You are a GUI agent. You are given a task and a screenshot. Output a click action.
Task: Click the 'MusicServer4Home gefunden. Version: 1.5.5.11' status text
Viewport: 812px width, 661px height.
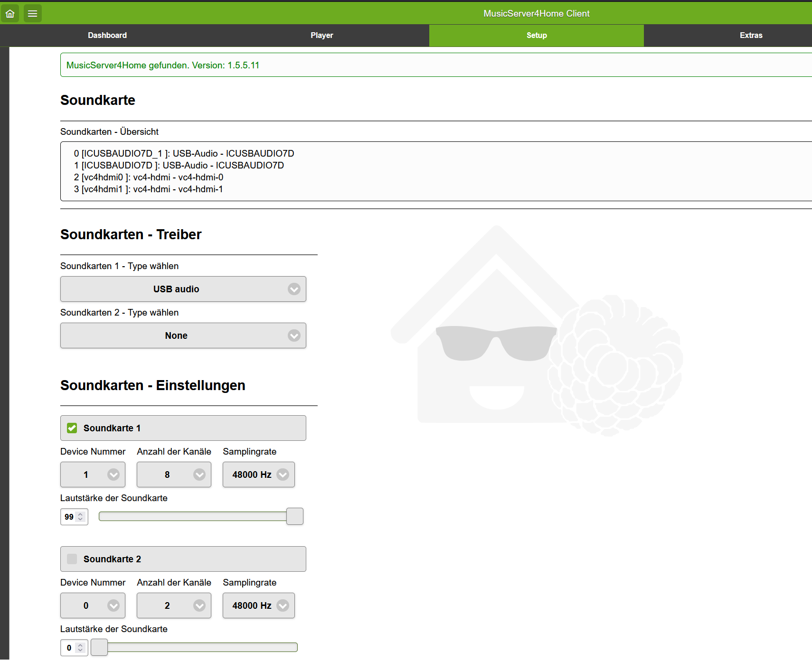[x=163, y=65]
